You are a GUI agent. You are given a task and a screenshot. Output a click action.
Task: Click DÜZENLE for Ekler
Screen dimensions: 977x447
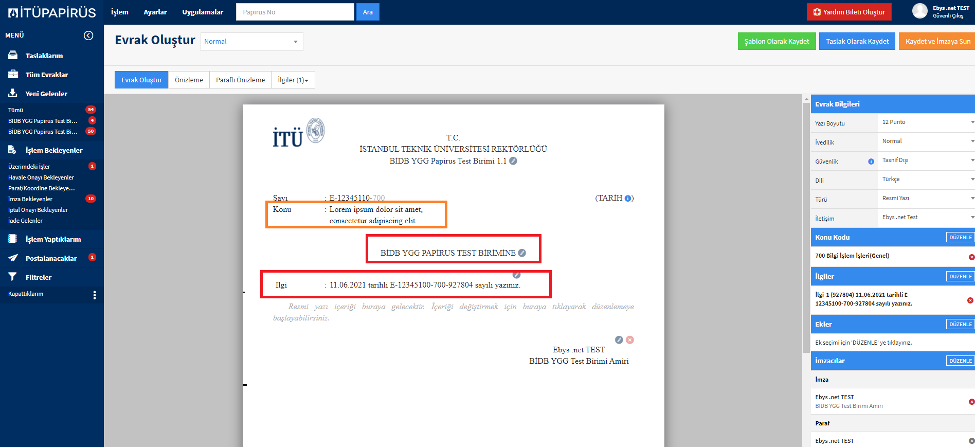coord(960,324)
